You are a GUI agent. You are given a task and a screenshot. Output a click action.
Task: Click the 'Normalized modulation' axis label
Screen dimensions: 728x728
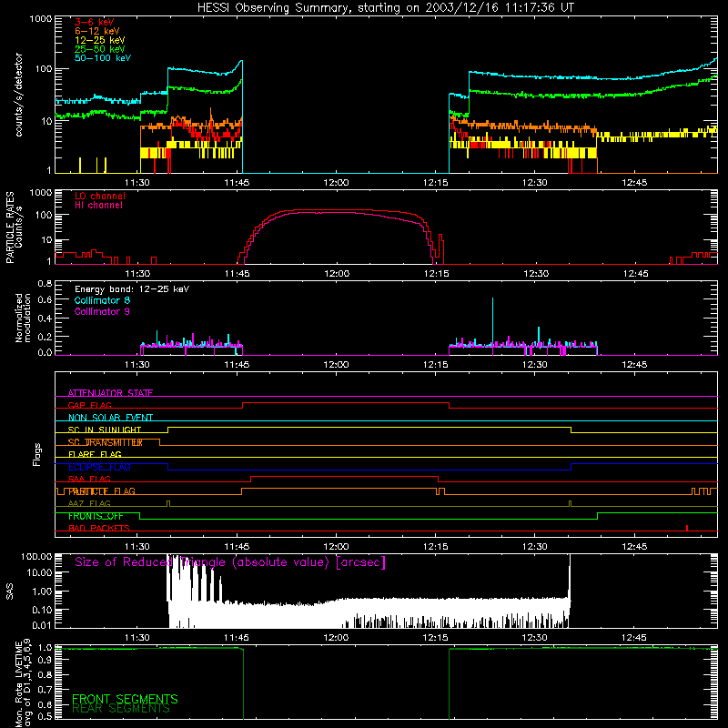pos(23,318)
